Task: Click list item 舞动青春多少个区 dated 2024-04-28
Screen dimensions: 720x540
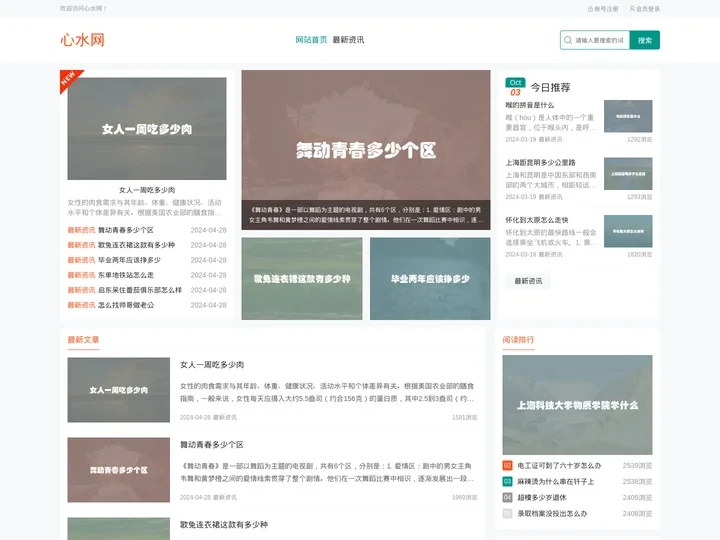Action: tap(126, 230)
